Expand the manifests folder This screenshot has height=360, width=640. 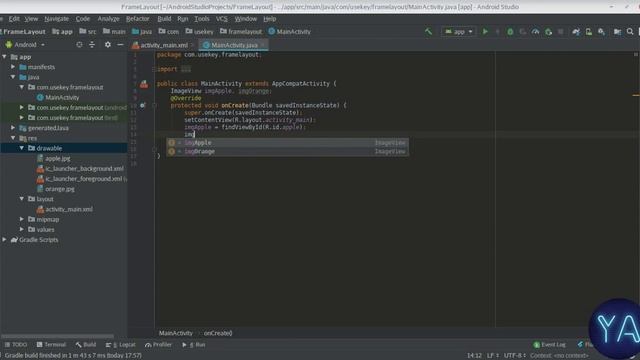coord(13,67)
